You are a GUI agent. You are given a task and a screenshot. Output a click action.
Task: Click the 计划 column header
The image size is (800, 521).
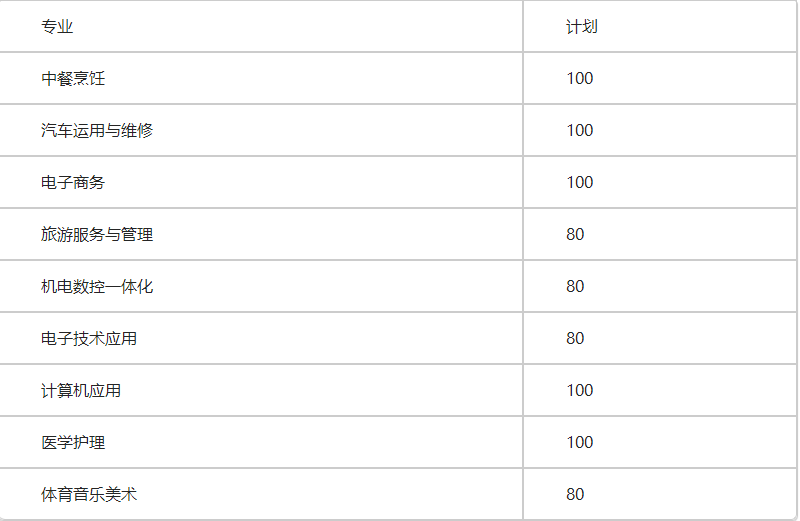point(581,27)
